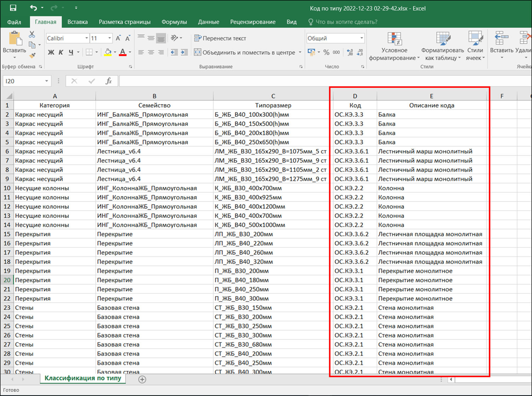The width and height of the screenshot is (532, 396).
Task: Open the merge cells dropdown arrow
Action: coord(300,52)
